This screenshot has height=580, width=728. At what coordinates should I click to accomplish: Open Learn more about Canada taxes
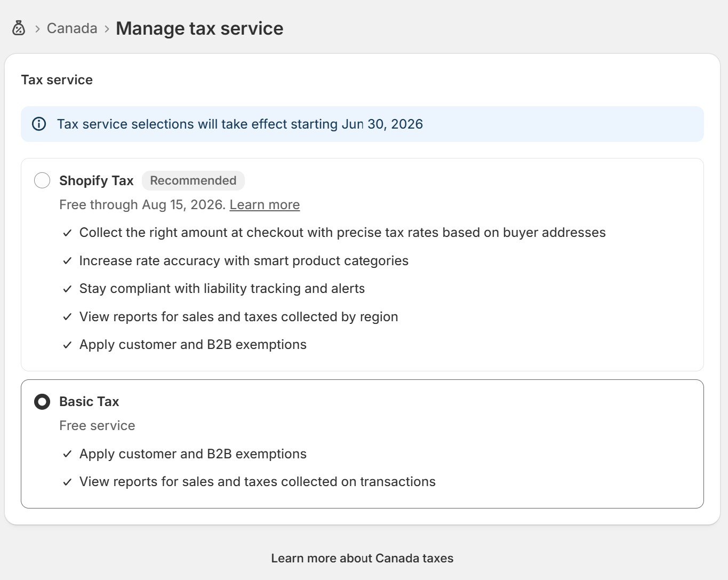(362, 558)
